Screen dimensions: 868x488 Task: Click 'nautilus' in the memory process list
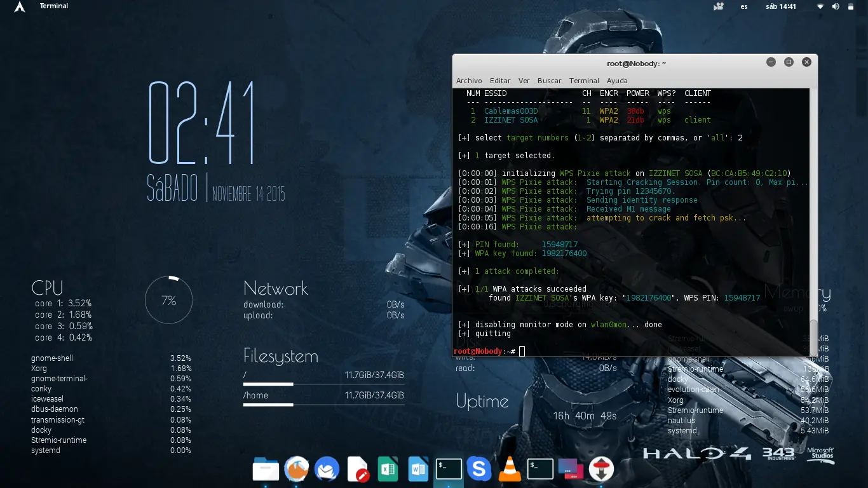click(x=681, y=421)
